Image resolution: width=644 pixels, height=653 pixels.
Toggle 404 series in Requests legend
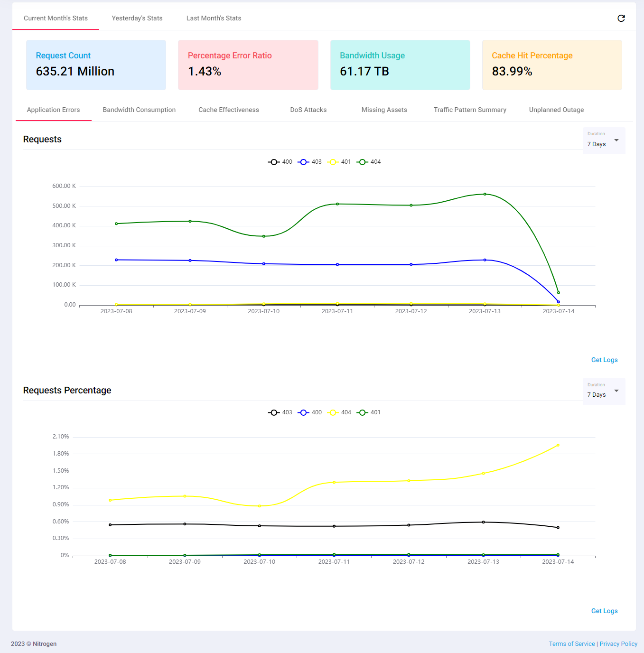click(369, 162)
